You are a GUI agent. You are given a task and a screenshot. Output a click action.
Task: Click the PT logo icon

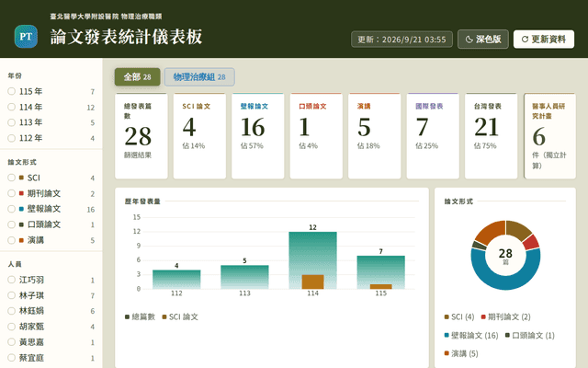click(x=26, y=37)
